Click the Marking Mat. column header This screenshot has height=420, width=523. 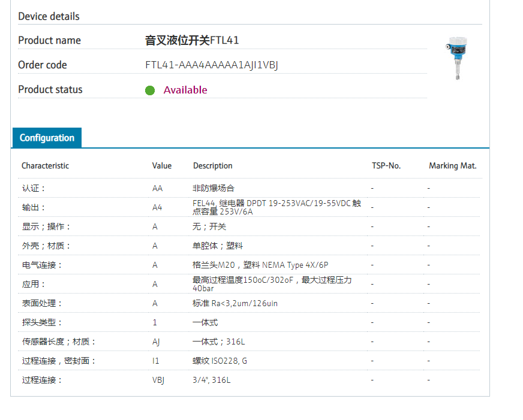click(452, 166)
